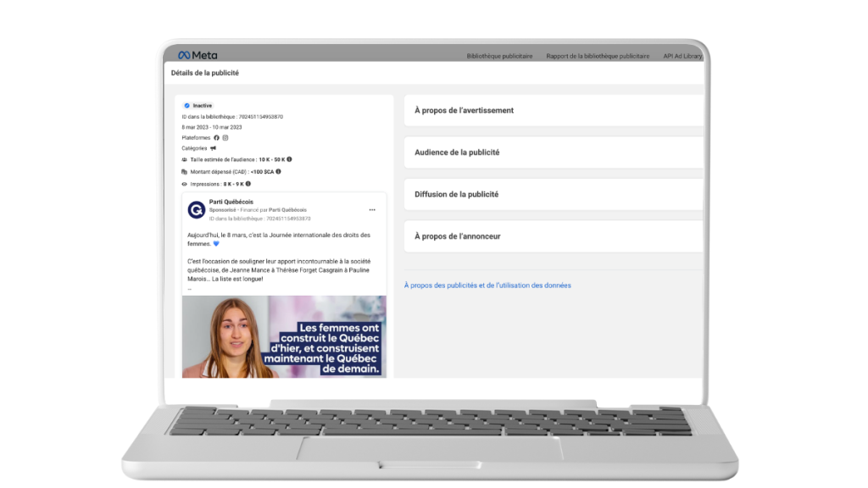Click the info icon next to audience size

click(x=289, y=159)
